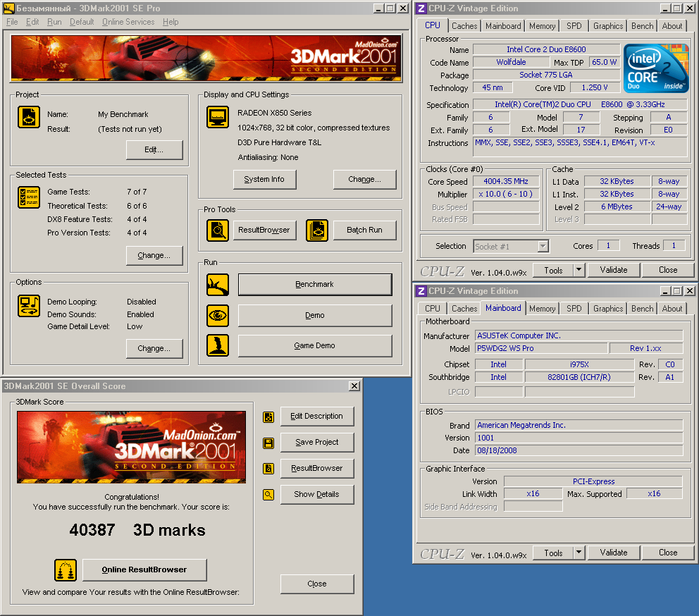Click the Display settings monitor icon

pyautogui.click(x=218, y=117)
